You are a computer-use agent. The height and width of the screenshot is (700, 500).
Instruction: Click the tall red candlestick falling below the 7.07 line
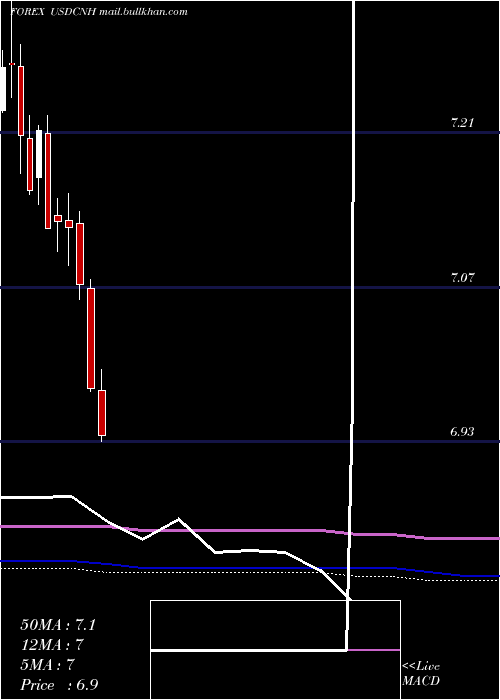[x=91, y=338]
